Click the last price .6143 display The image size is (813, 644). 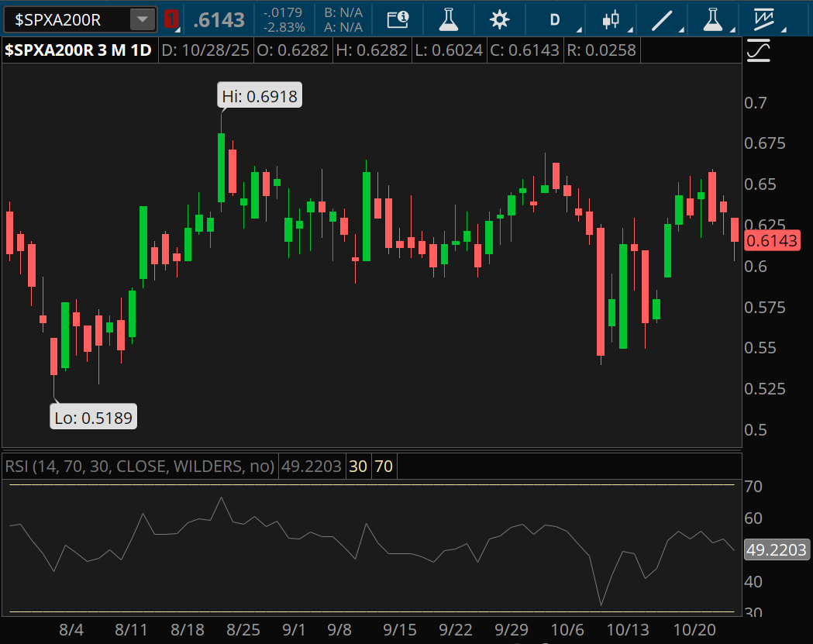pyautogui.click(x=219, y=19)
